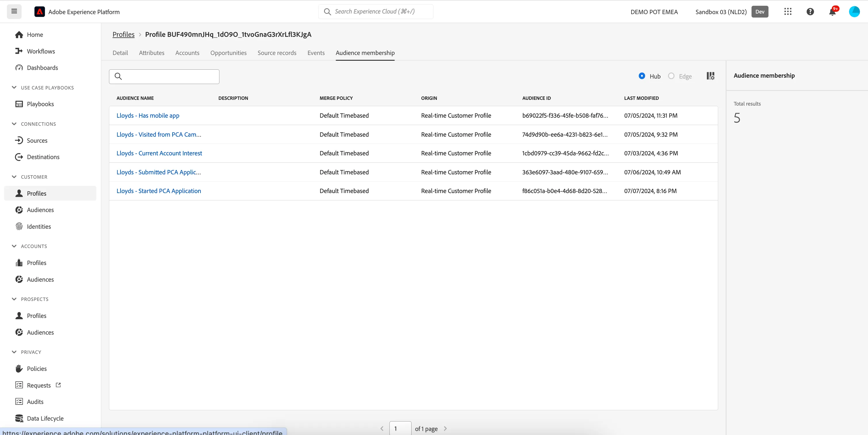The width and height of the screenshot is (868, 435).
Task: Select the Edge radio button
Action: tap(671, 76)
